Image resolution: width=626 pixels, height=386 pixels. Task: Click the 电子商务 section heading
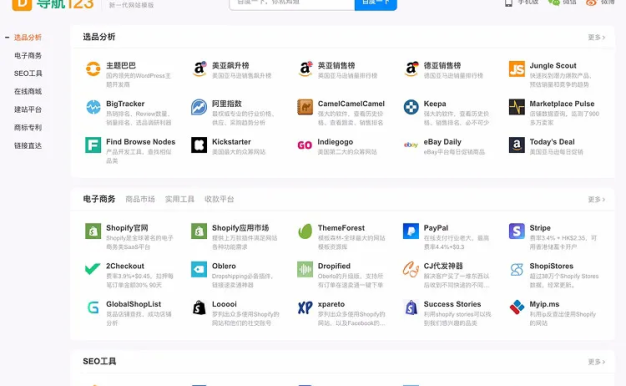click(99, 199)
